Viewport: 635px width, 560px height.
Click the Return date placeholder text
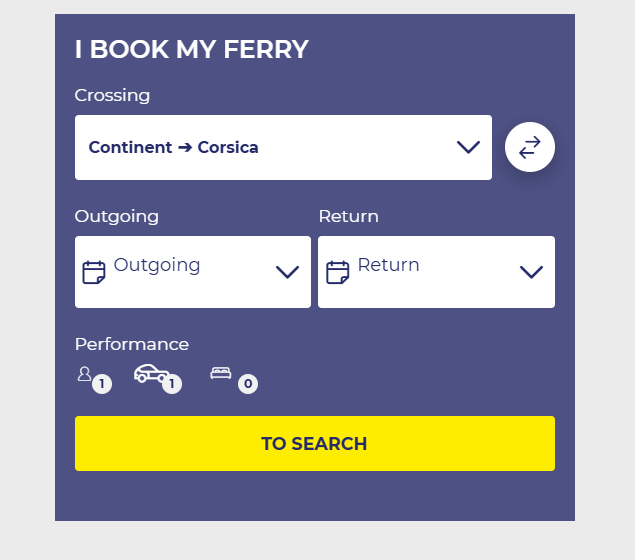pyautogui.click(x=388, y=265)
